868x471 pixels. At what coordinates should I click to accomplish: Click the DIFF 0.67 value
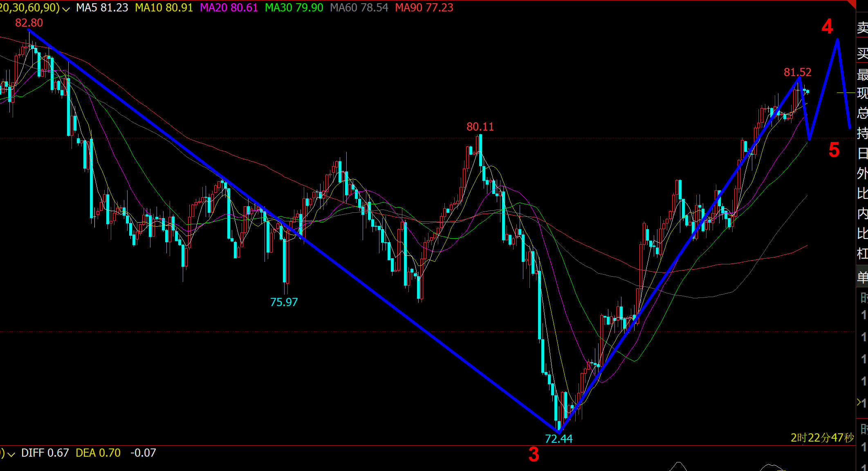point(45,453)
